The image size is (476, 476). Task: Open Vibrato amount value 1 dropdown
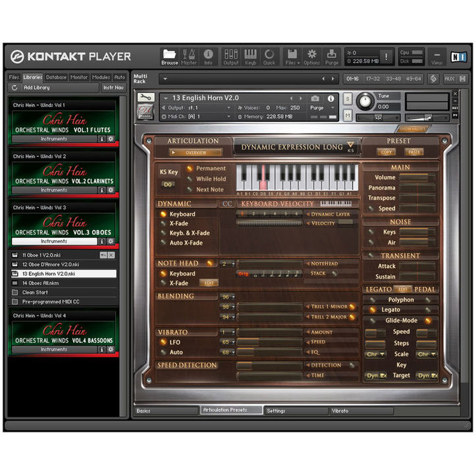coord(228,332)
